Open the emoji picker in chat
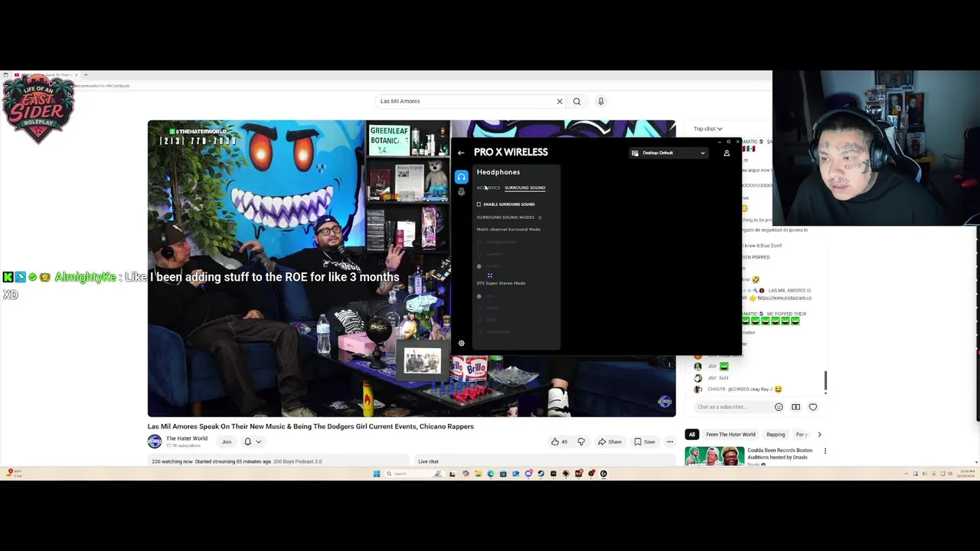 point(779,407)
